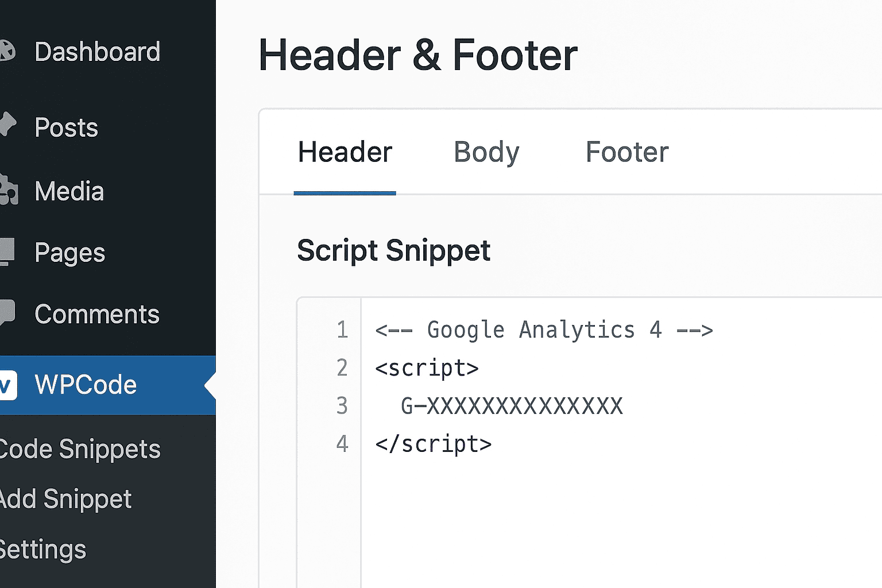Open the Posts menu item
The height and width of the screenshot is (588, 882).
66,127
